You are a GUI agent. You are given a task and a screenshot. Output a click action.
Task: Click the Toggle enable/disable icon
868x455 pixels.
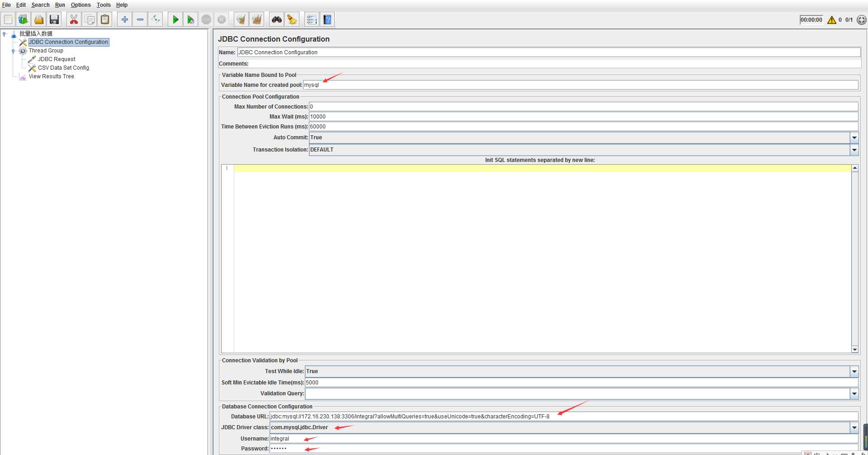tap(156, 19)
